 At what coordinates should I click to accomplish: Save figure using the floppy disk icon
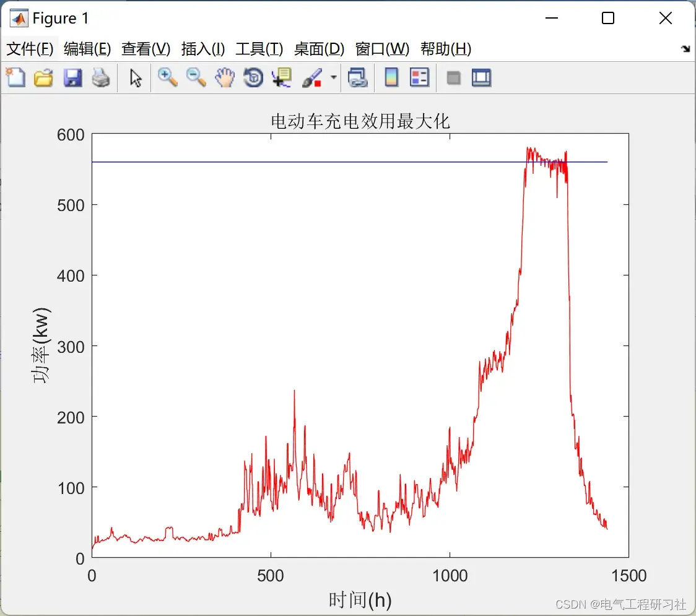pyautogui.click(x=72, y=77)
